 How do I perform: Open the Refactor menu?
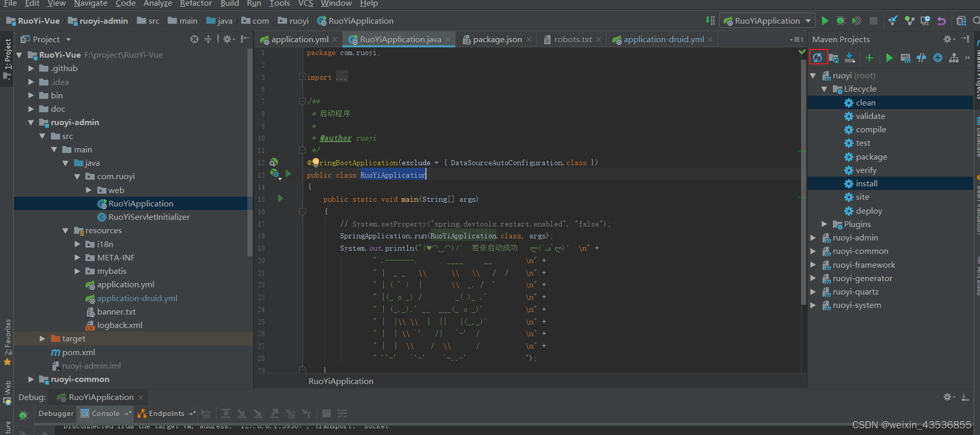195,4
